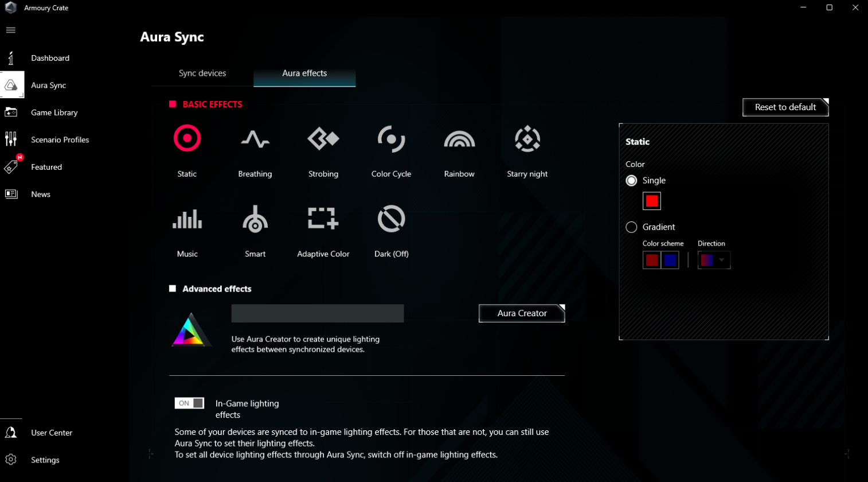Switch to the Sync devices tab

[201, 73]
